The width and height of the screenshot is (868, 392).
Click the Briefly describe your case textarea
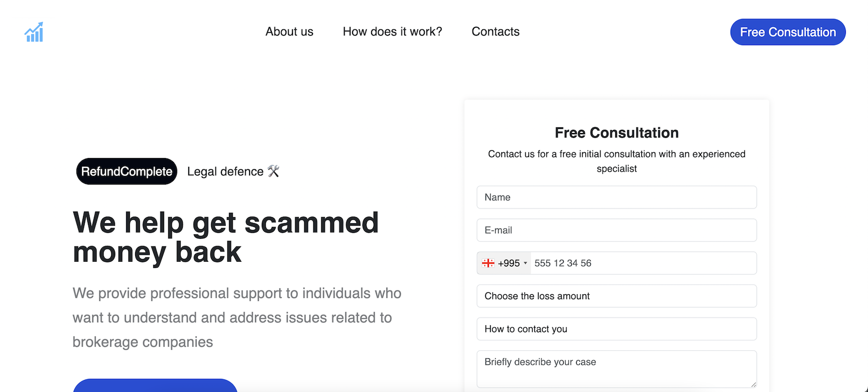616,369
